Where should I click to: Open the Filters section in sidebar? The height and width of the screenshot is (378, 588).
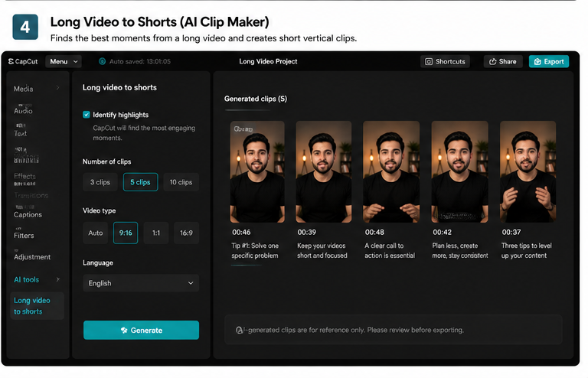[24, 235]
